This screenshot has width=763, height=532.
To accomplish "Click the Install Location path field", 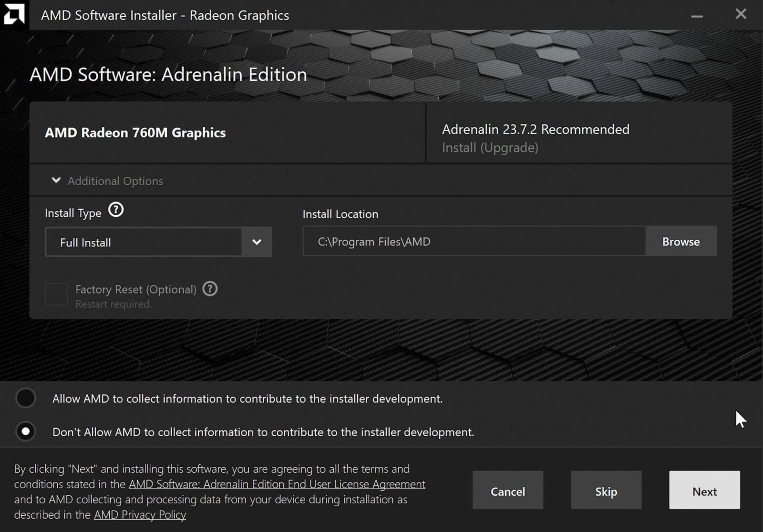I will (x=474, y=242).
